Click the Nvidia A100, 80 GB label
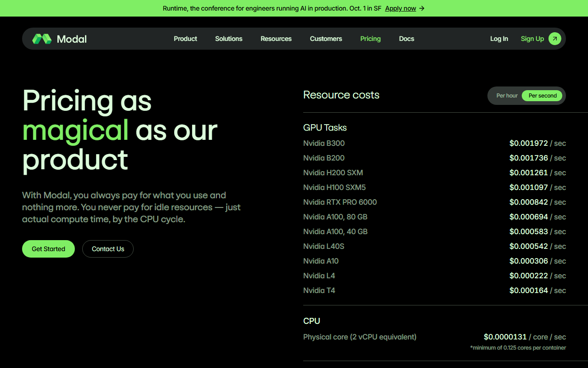Screen dimensions: 588x368 pos(335,217)
